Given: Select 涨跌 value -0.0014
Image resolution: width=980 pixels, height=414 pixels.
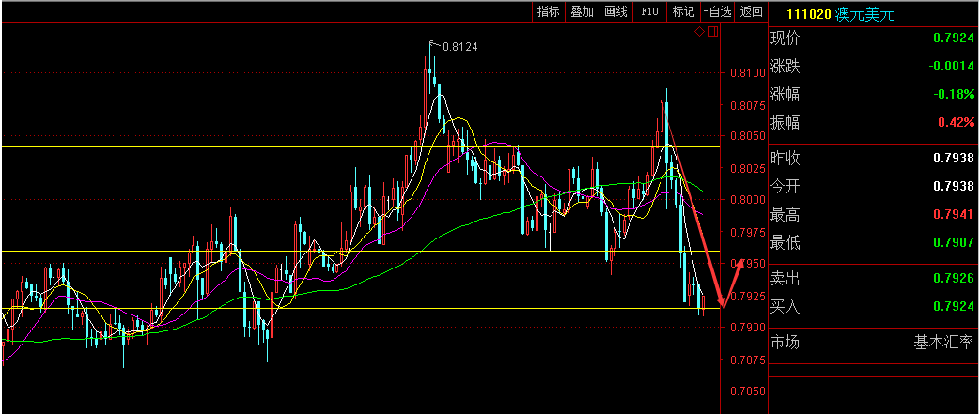Looking at the screenshot, I should (951, 67).
